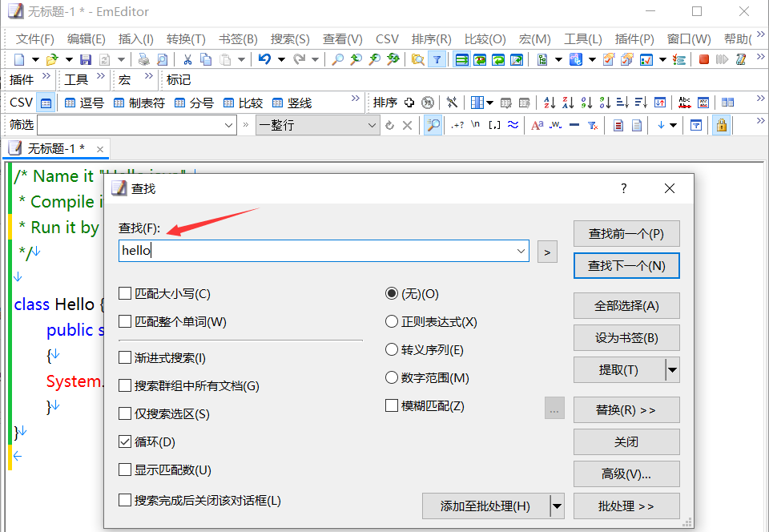Expand the 提取 button dropdown arrow
Screen dimensions: 769x532
point(672,370)
